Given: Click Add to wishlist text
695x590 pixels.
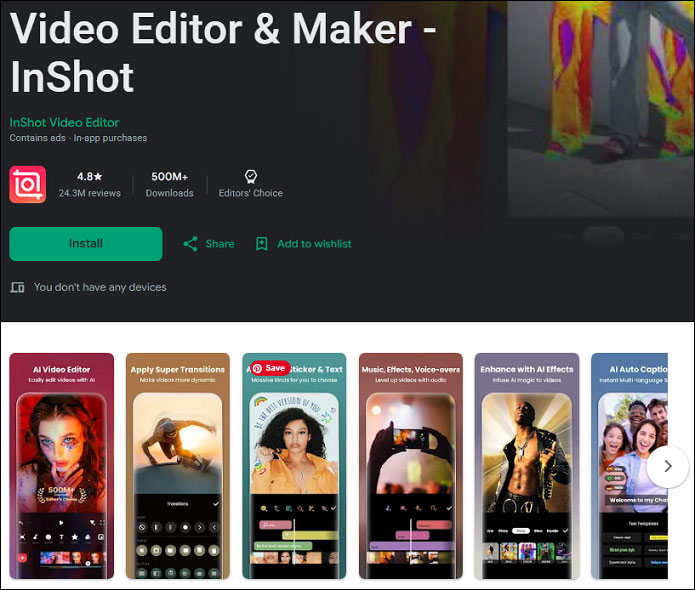Looking at the screenshot, I should (x=314, y=244).
